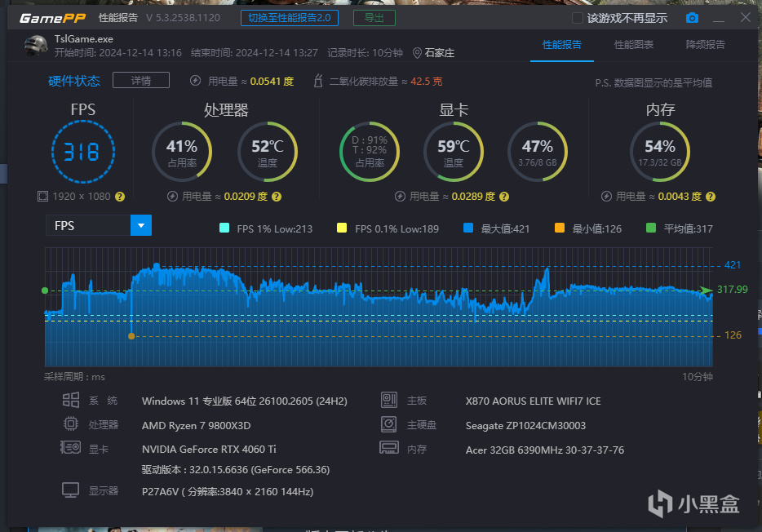The image size is (762, 532).
Task: Click X870 AORUS ELITE WIFI7 ICE text
Action: coord(533,401)
